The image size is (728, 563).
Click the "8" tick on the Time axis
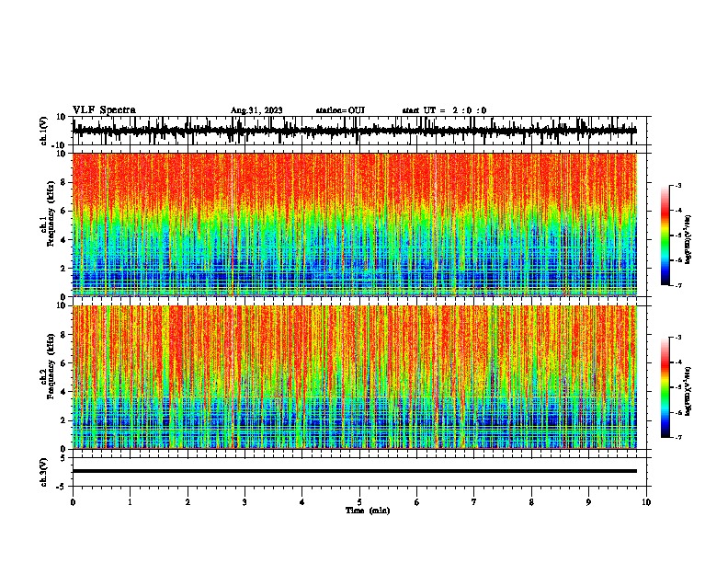[531, 502]
